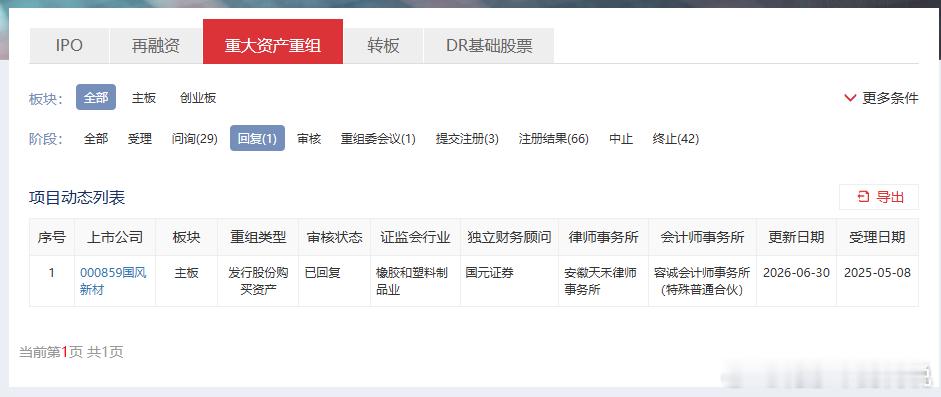Filter stage by 审核
This screenshot has width=941, height=397.
click(309, 139)
